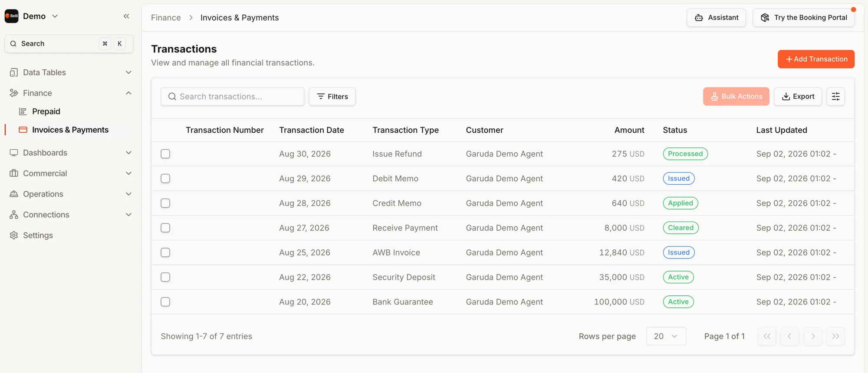Click the Export button
The image size is (868, 373).
pos(798,96)
